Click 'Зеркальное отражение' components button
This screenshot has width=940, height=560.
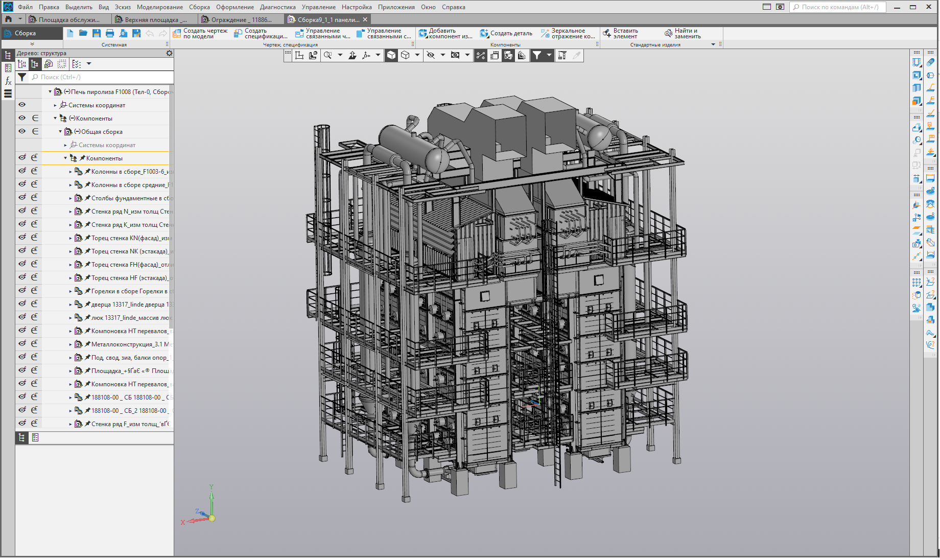coord(568,33)
